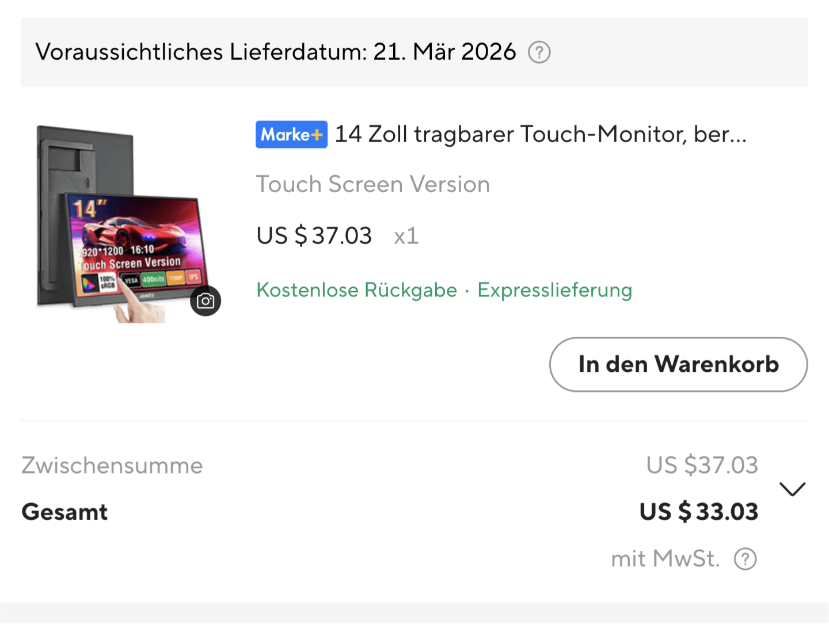Add item via In den Warenkorb button
829x644 pixels.
pyautogui.click(x=678, y=364)
